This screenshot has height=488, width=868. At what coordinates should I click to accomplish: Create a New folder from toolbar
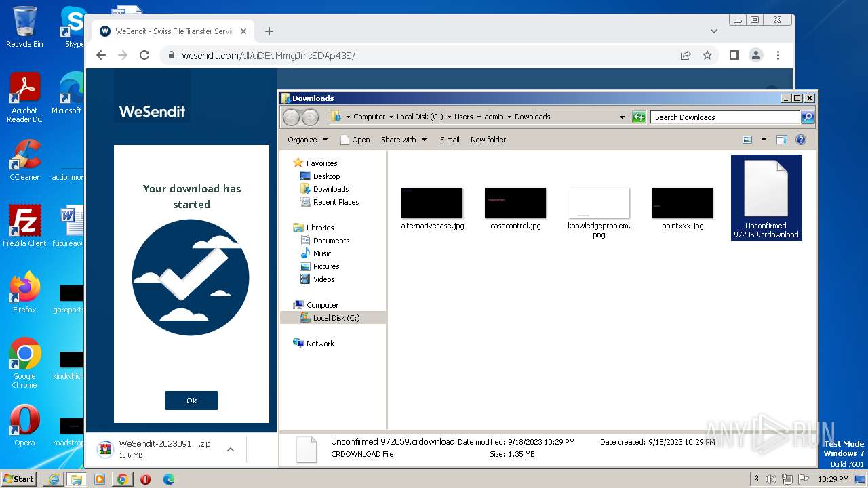(488, 140)
